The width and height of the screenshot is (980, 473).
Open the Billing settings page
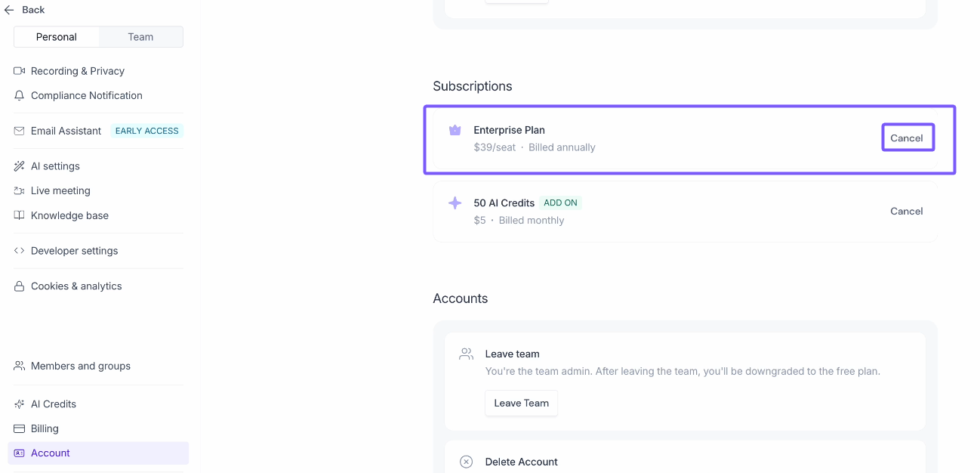coord(45,429)
